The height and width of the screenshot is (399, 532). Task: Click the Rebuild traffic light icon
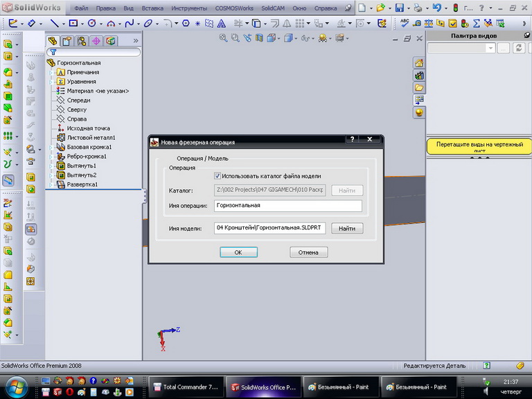456,8
